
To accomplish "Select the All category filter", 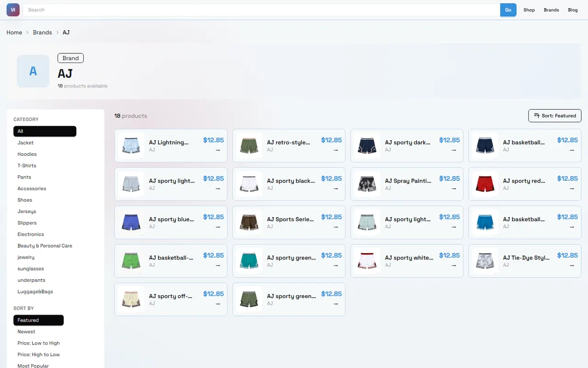I will point(45,131).
